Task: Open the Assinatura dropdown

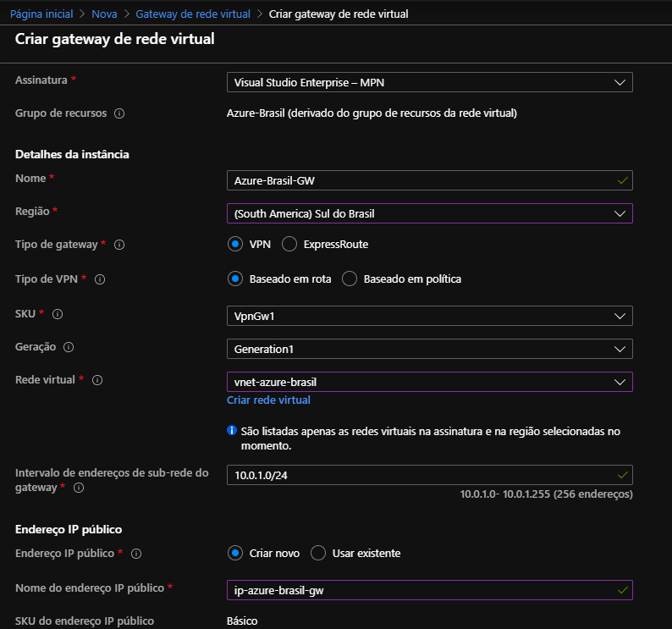Action: click(429, 82)
